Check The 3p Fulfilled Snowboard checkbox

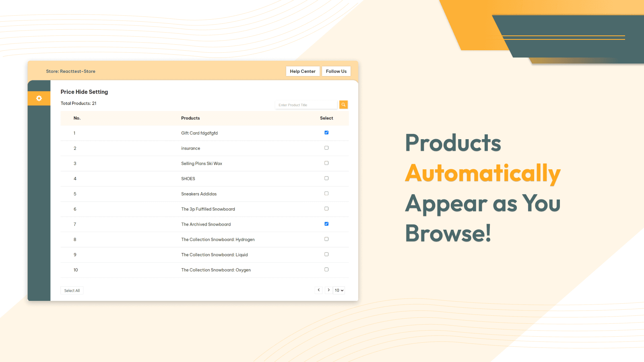tap(326, 209)
